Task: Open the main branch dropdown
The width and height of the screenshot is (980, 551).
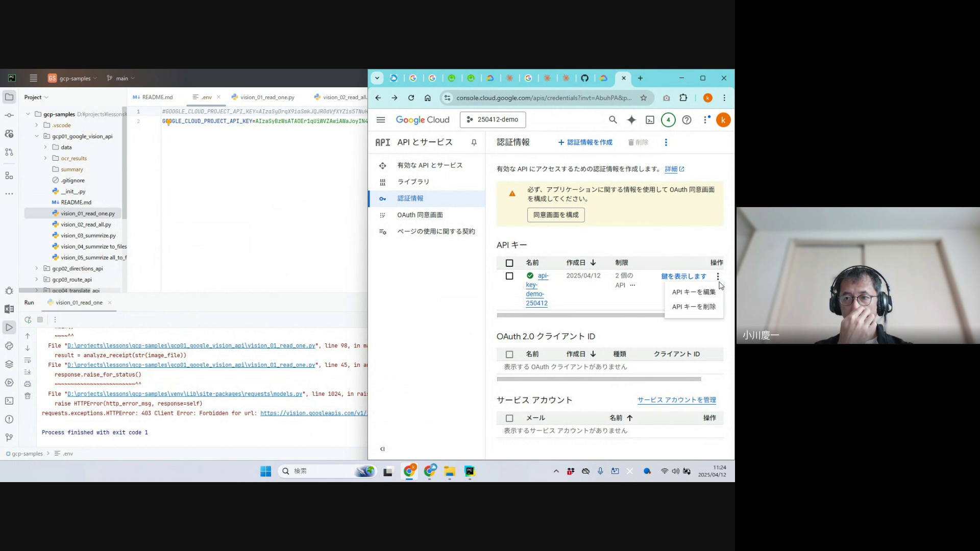Action: 121,79
